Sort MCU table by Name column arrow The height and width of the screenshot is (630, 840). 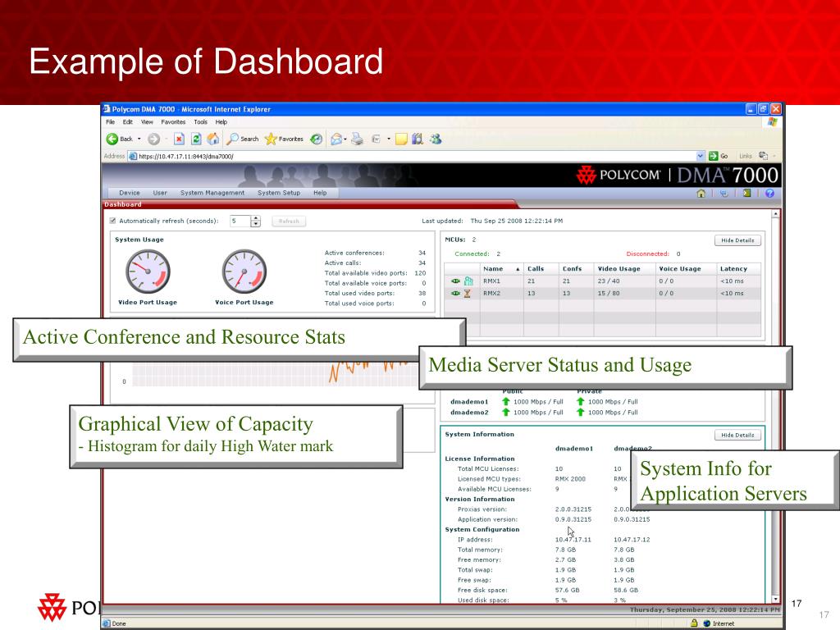click(x=518, y=269)
